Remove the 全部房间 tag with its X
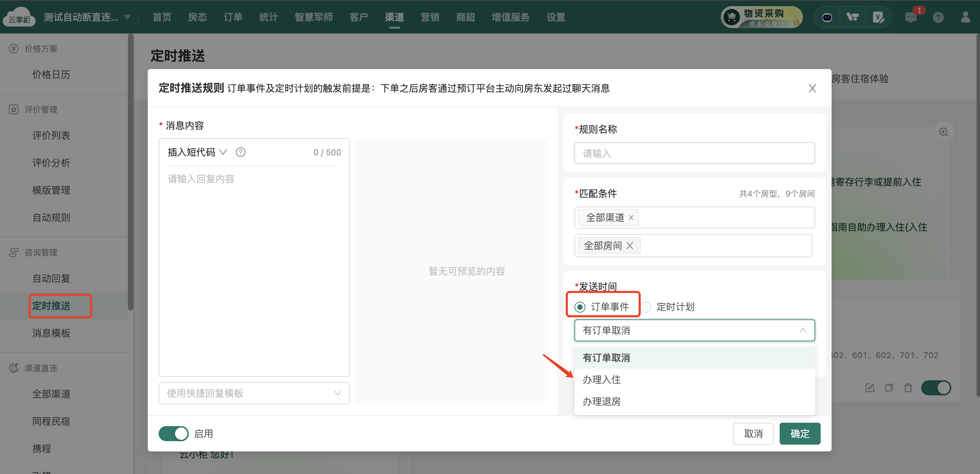The image size is (980, 474). (630, 246)
